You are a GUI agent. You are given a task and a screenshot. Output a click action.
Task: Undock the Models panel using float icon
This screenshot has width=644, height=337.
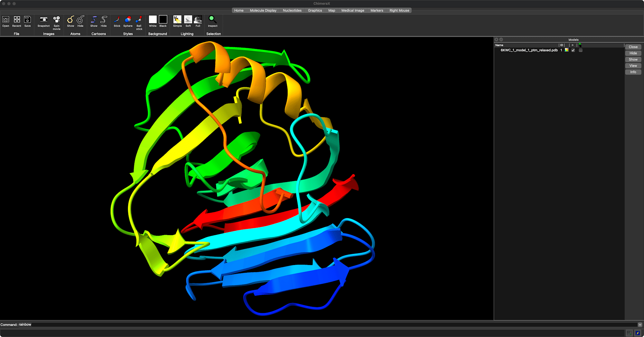501,40
